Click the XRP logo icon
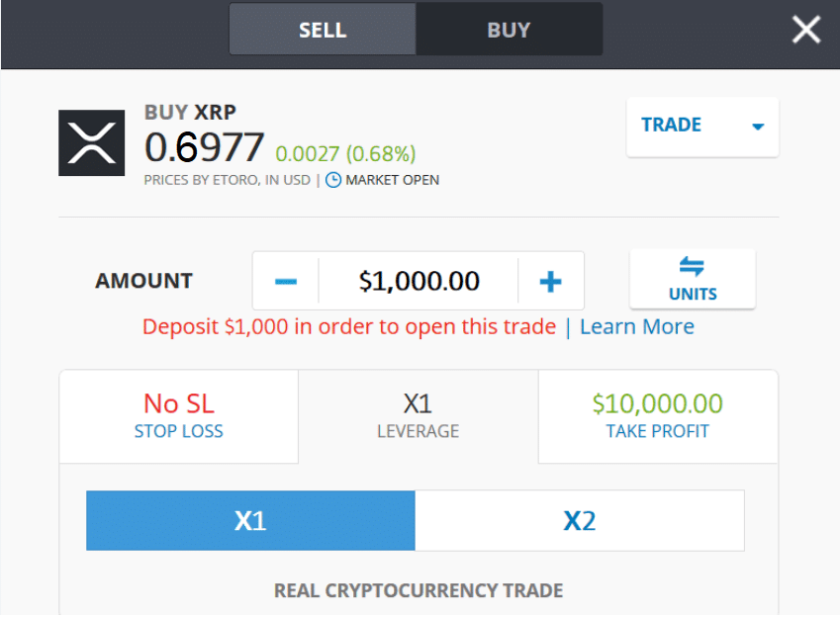This screenshot has width=840, height=617. [92, 143]
